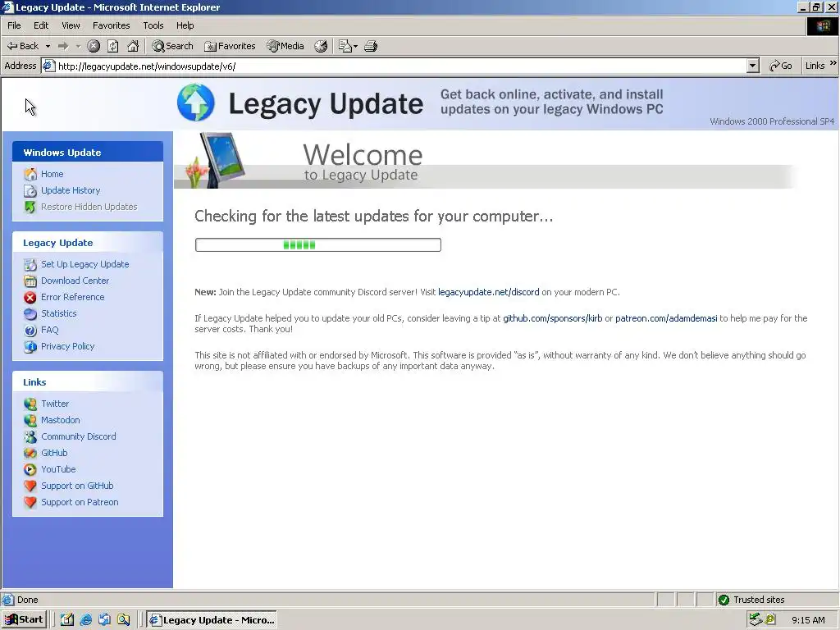
Task: Click the Update History clock icon
Action: [30, 190]
